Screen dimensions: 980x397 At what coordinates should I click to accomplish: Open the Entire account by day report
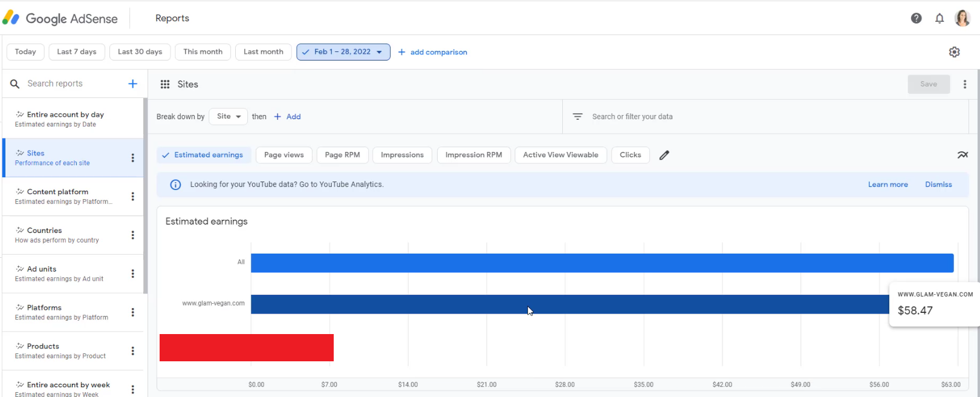pos(73,119)
